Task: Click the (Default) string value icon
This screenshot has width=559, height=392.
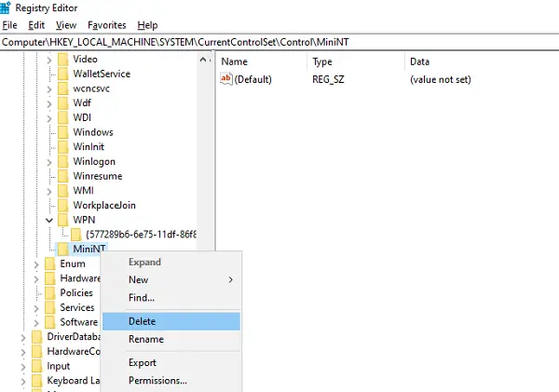Action: pos(226,79)
